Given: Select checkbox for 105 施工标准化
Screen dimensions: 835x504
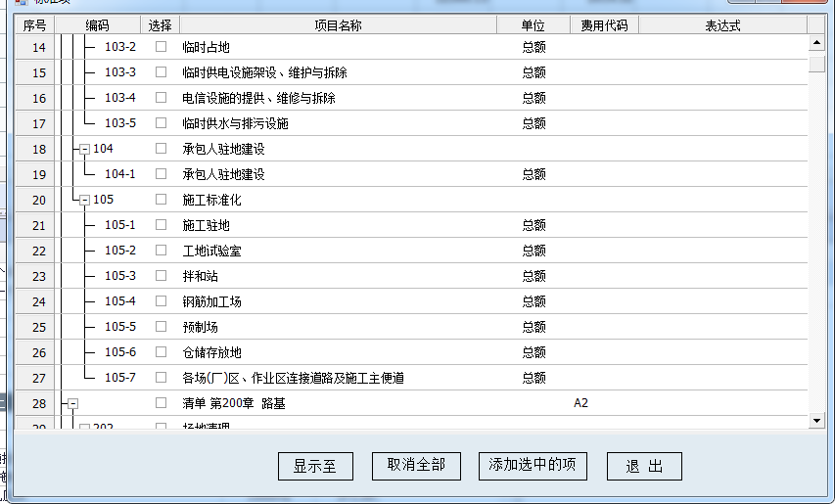Looking at the screenshot, I should click(161, 200).
